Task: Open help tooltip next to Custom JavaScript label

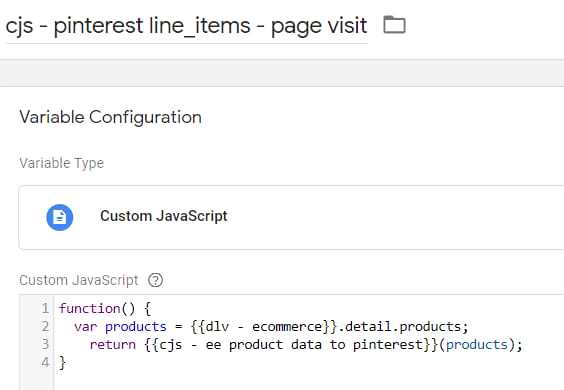Action: coord(155,280)
